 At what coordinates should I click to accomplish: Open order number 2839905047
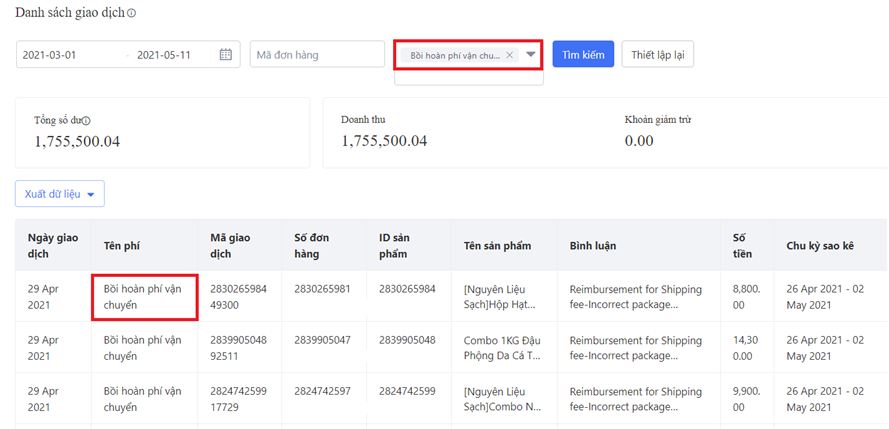coord(322,340)
